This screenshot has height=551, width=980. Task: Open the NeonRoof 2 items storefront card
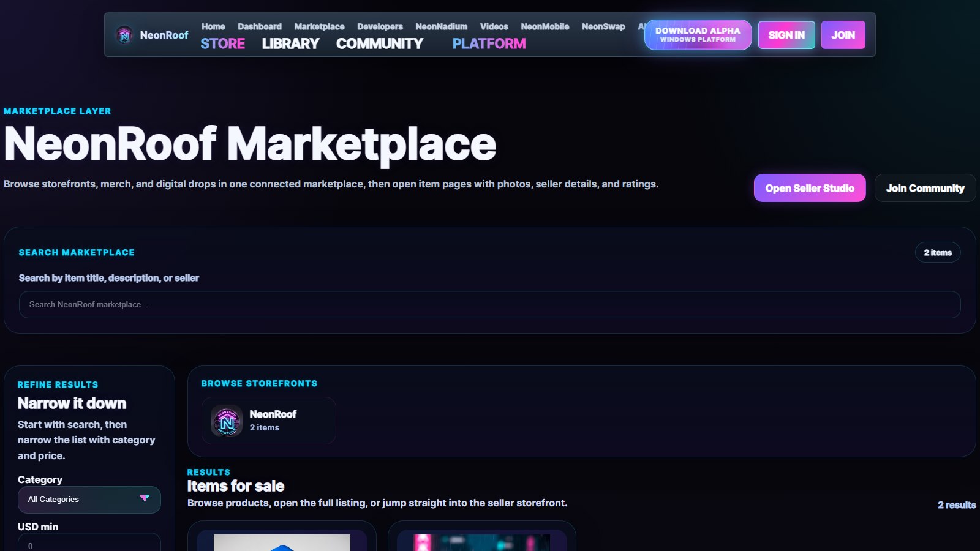click(268, 421)
